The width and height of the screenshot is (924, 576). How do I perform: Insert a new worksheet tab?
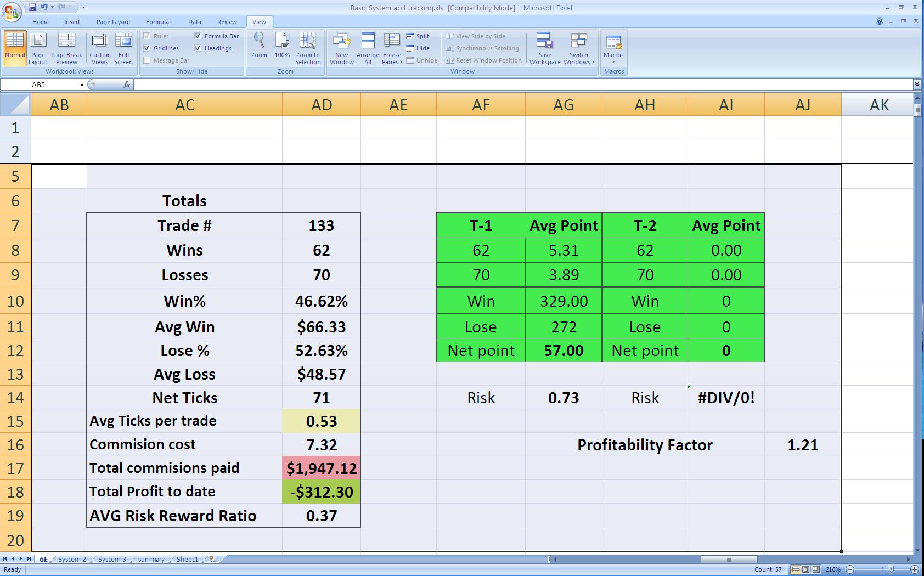(213, 560)
